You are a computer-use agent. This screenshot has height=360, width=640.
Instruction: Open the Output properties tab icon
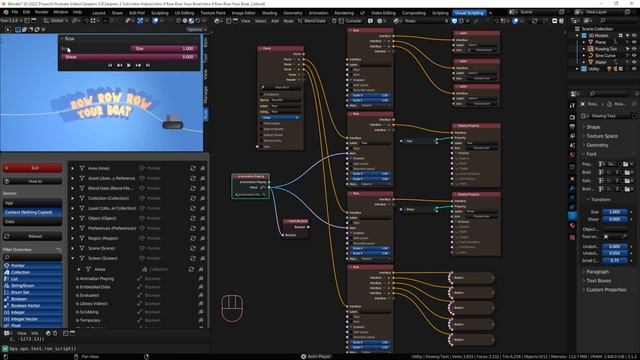tap(572, 127)
